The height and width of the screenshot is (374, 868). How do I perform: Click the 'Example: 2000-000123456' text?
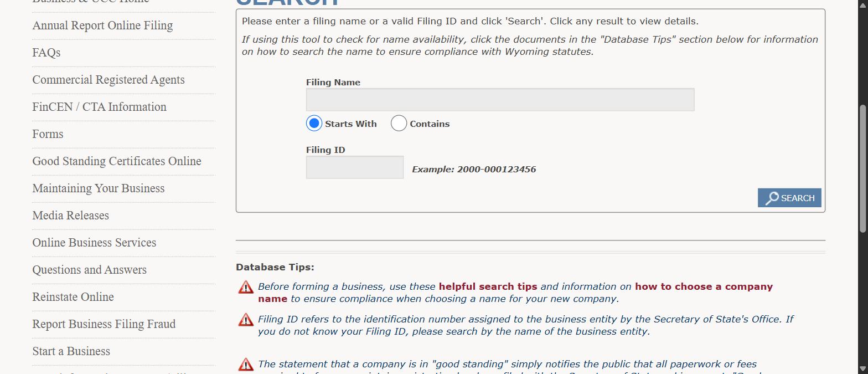[474, 170]
